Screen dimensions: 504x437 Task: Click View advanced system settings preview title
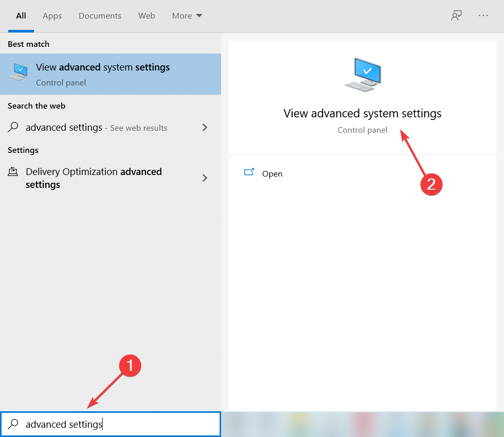click(362, 114)
